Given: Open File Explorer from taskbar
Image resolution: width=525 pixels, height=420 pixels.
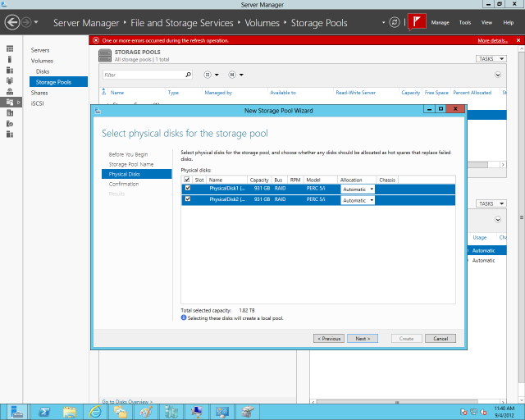Looking at the screenshot, I should [x=70, y=412].
